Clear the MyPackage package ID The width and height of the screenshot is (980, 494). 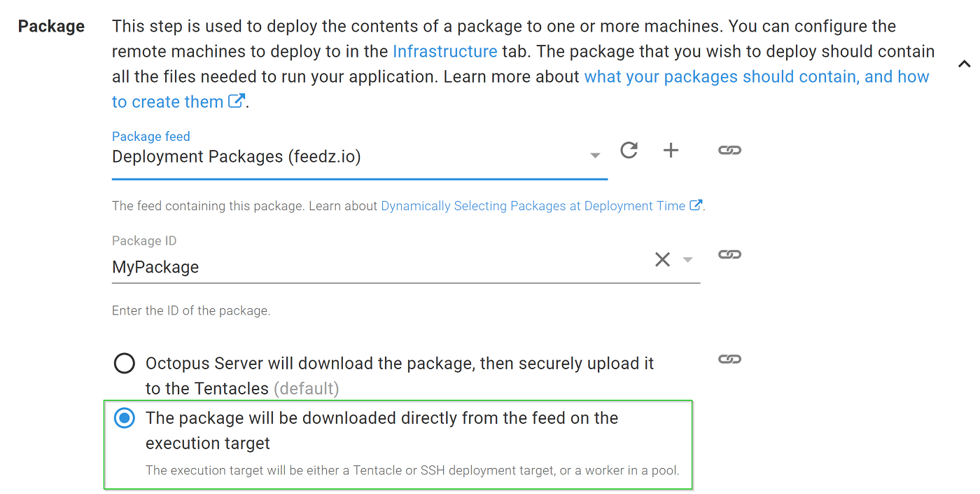tap(662, 259)
